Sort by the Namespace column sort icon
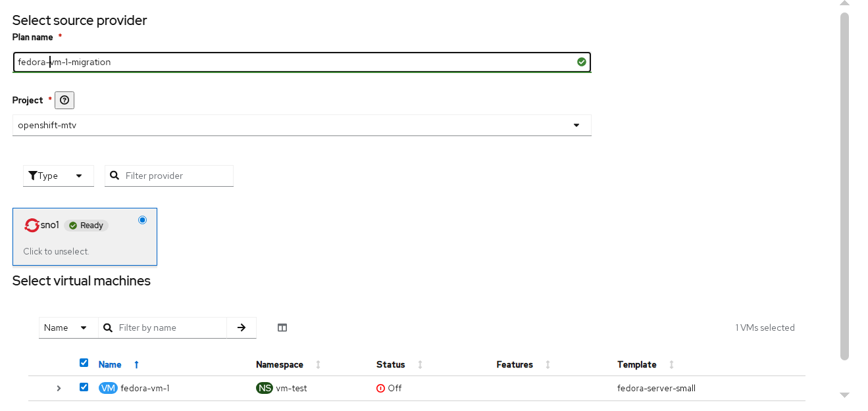The height and width of the screenshot is (411, 868). click(319, 364)
